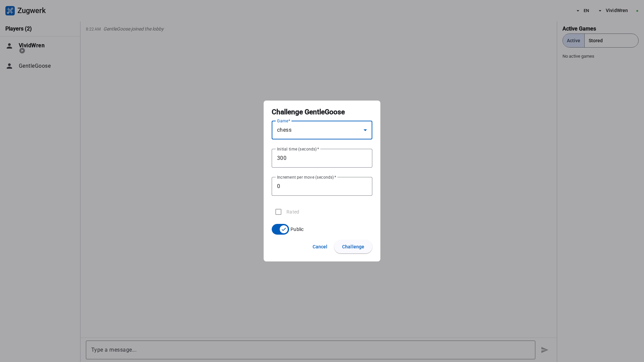The width and height of the screenshot is (644, 362).
Task: Open the VividWren account dropdown menu
Action: 613,11
